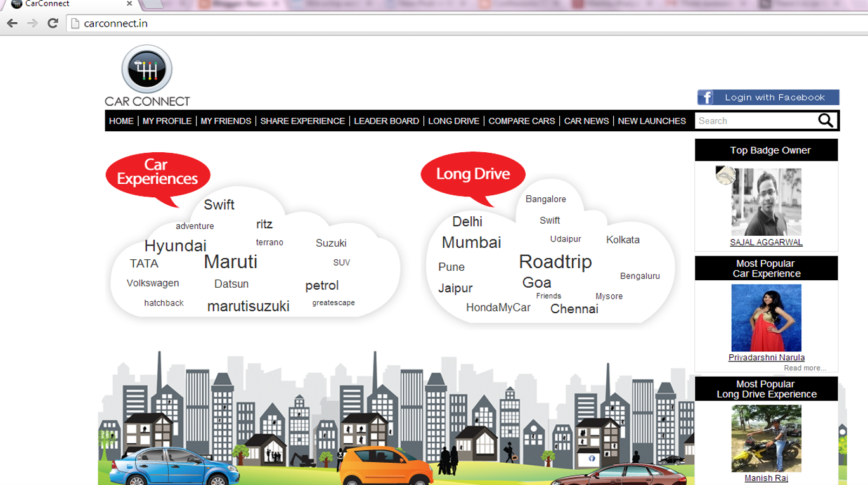Click the Datsun tag

coord(231,284)
